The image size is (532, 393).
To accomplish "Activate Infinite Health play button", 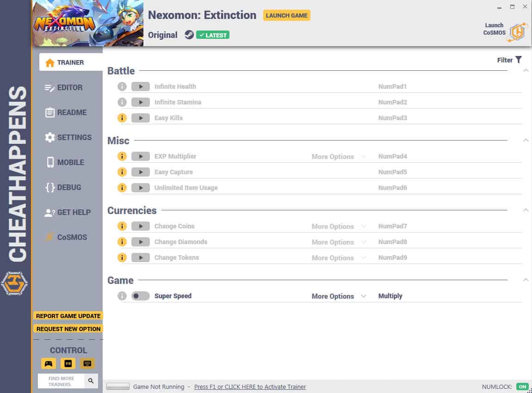I will 141,86.
